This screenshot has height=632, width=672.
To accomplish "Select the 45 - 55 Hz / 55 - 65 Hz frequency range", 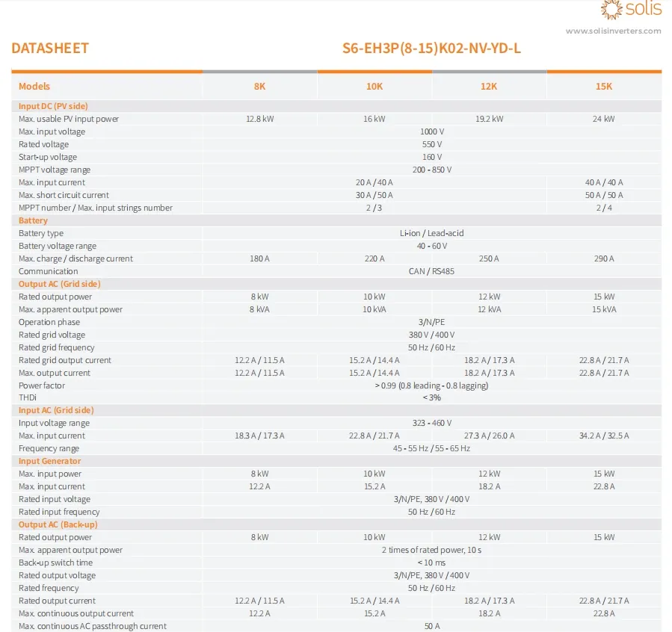I will tap(431, 449).
